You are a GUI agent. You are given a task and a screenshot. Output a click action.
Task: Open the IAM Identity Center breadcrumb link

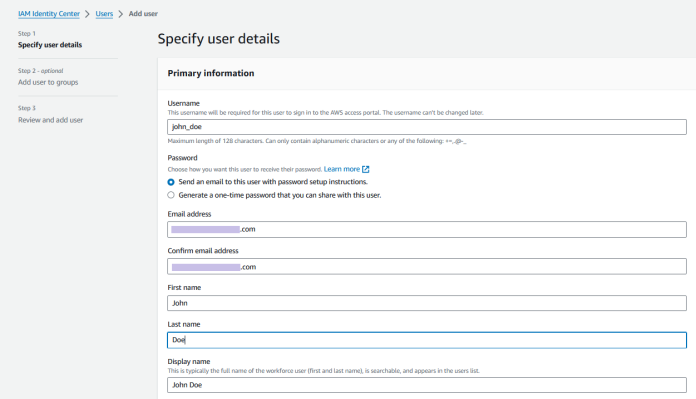(x=49, y=14)
